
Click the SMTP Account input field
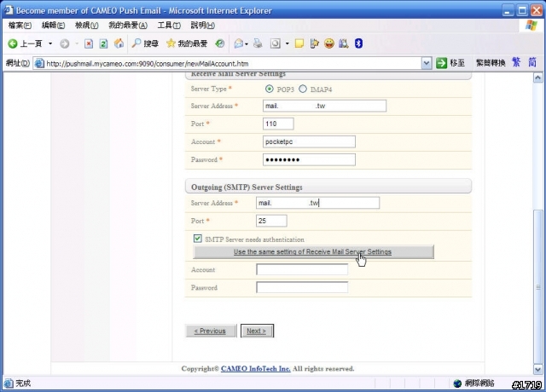coord(302,269)
